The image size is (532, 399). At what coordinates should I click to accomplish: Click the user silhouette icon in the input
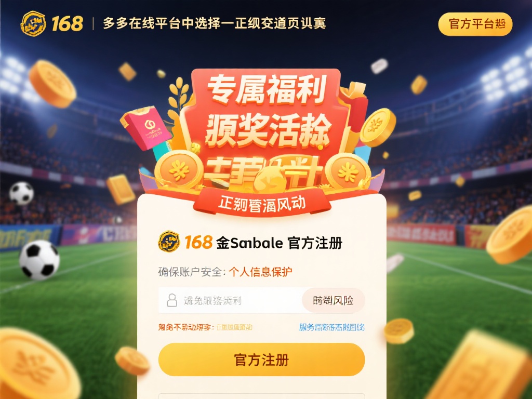tap(172, 300)
